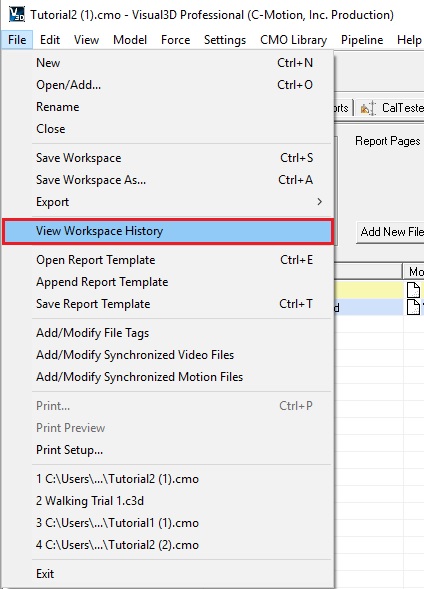
Task: Choose Exit from the File menu
Action: 168,574
